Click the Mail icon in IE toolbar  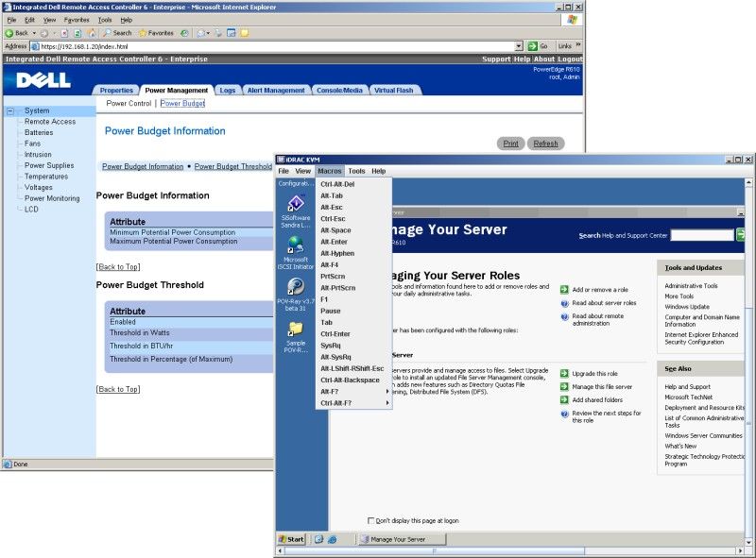pos(201,33)
